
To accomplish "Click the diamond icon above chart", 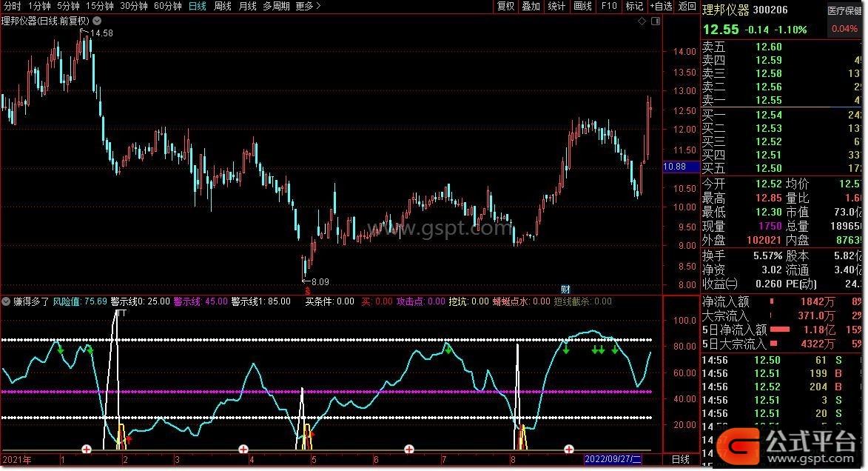I will tap(642, 21).
